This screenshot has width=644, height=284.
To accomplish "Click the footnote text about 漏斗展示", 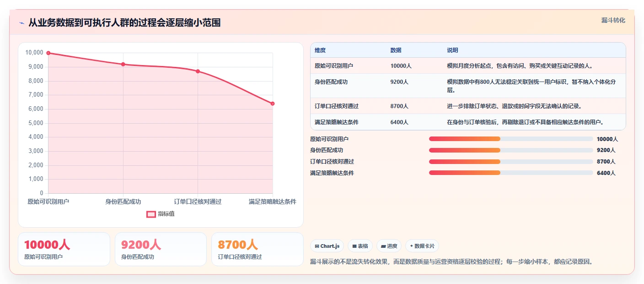I will [451, 262].
